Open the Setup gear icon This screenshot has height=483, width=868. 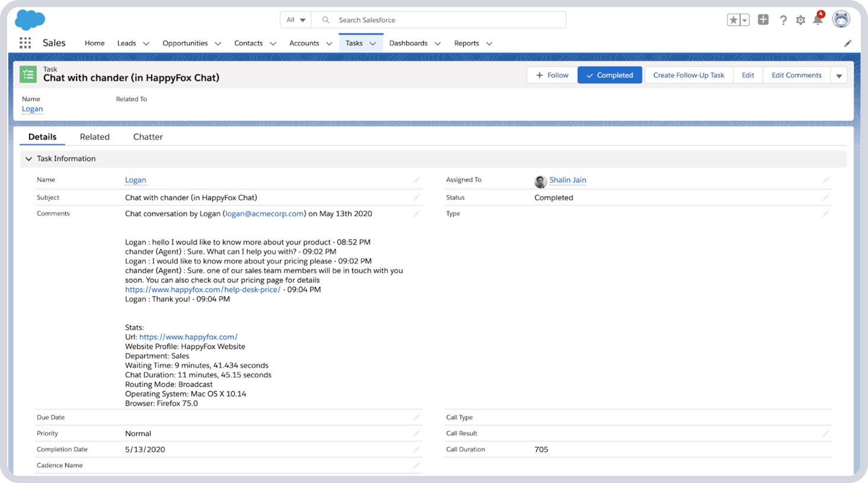pyautogui.click(x=800, y=20)
